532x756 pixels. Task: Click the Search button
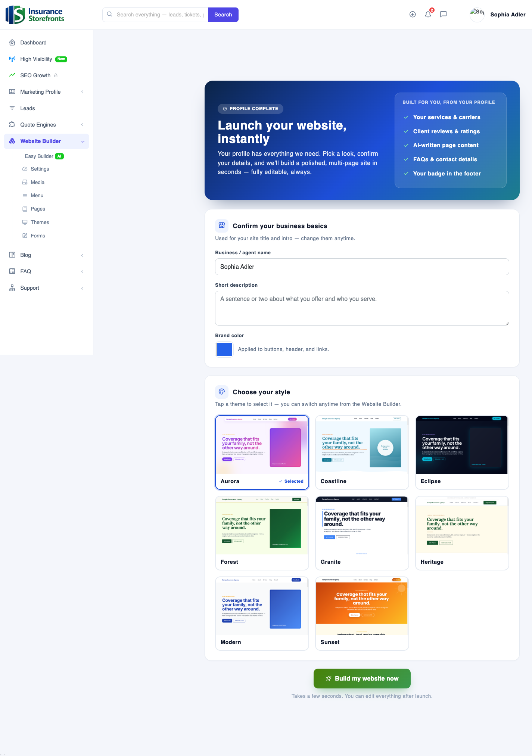223,15
